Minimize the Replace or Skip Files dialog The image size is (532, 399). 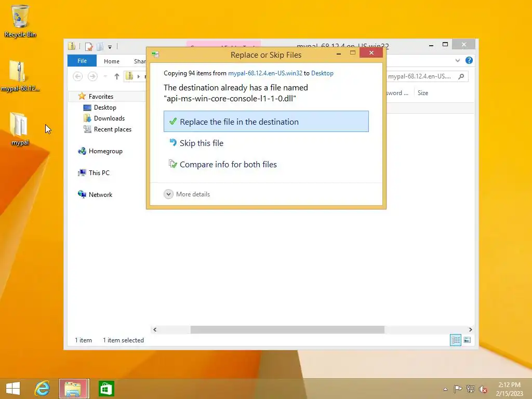(339, 54)
